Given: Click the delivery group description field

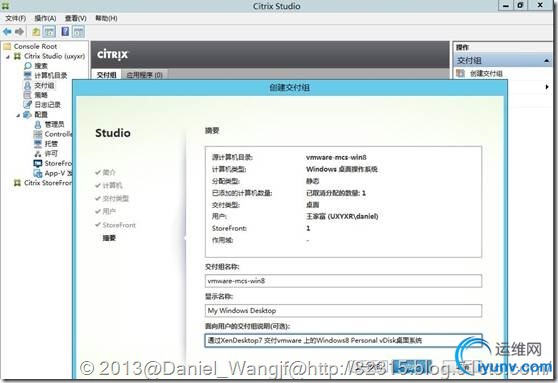Looking at the screenshot, I should point(343,340).
